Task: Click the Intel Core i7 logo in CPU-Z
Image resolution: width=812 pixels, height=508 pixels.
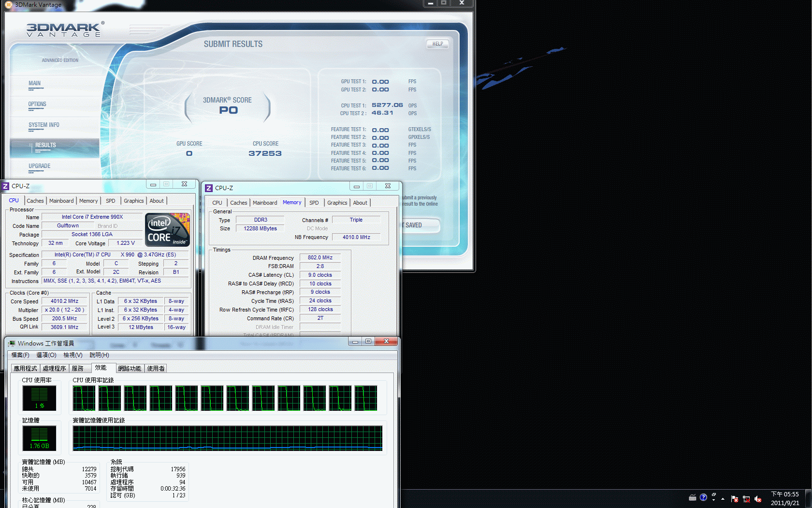Action: tap(167, 230)
